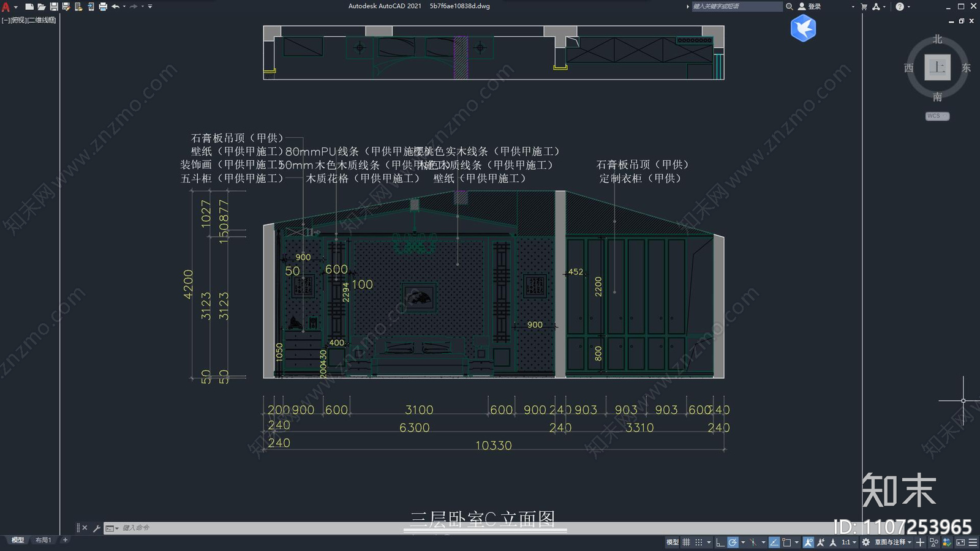Undo the last action with the arrow icon

115,7
